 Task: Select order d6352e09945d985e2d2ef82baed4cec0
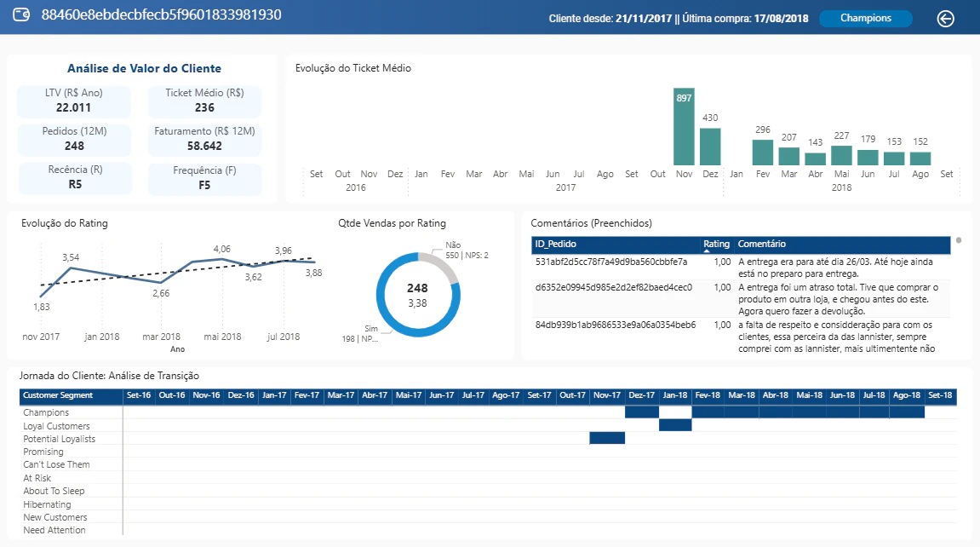[x=614, y=288]
